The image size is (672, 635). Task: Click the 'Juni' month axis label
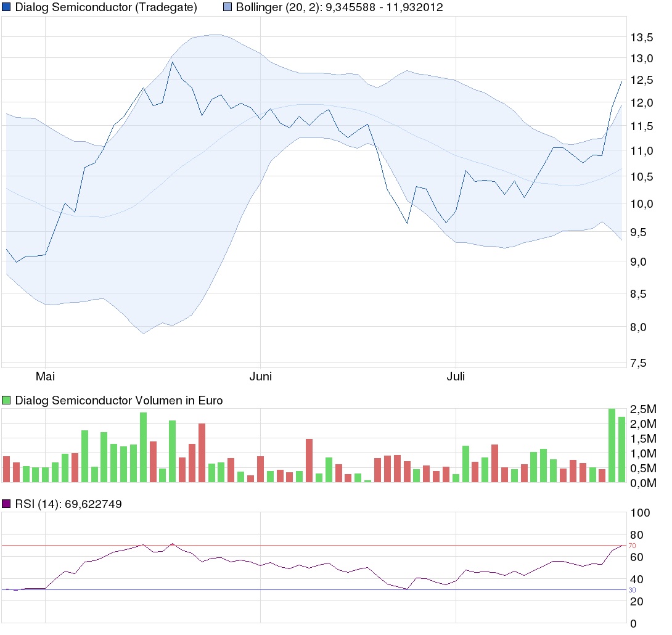261,376
